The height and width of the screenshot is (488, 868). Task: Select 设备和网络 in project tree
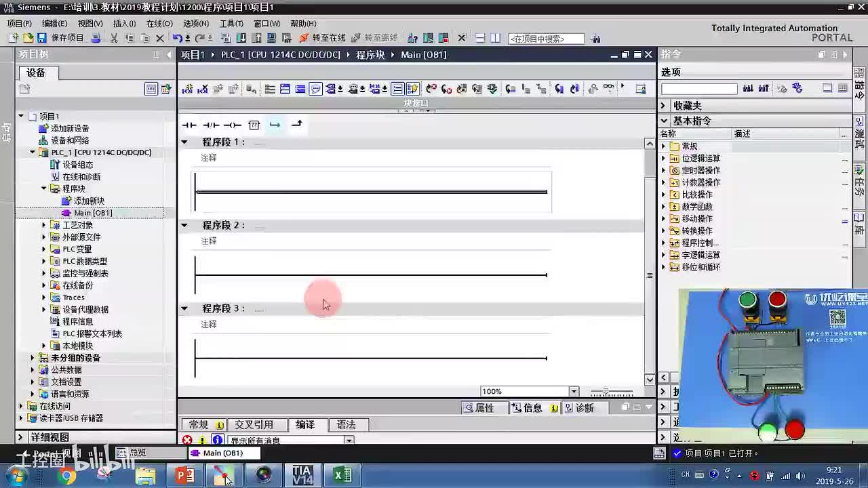point(70,141)
